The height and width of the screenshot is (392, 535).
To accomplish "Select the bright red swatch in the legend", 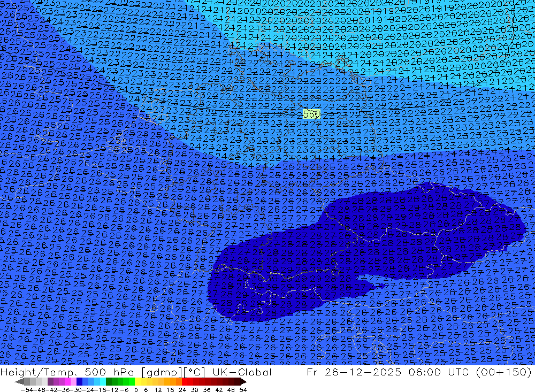I will (188, 381).
